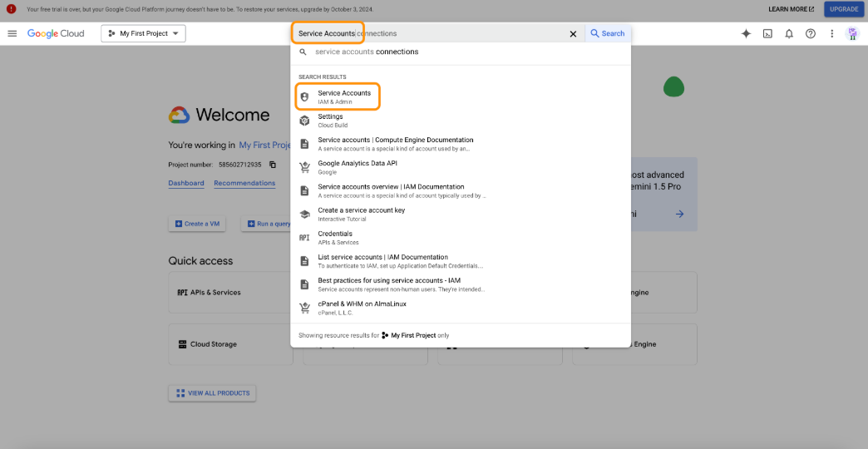Click the cart icon beside Google Analytics Data API
The width and height of the screenshot is (868, 449).
tap(304, 167)
